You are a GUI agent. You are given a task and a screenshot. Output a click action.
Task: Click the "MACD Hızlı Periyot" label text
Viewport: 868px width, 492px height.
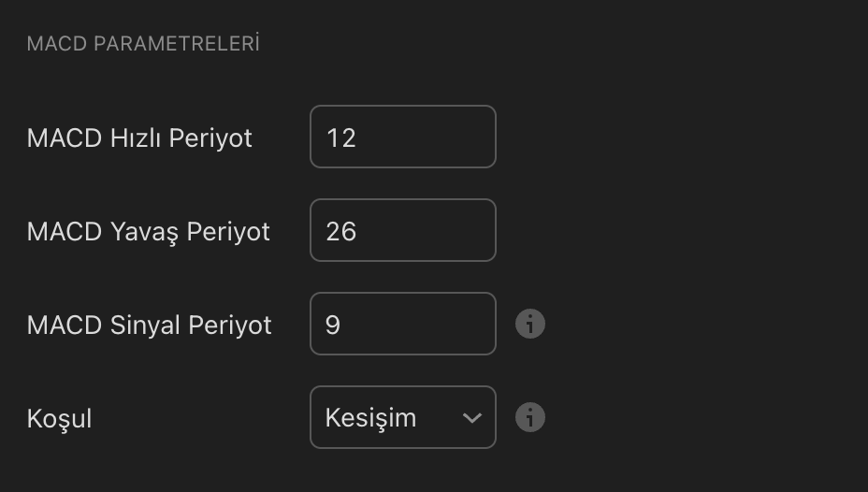coord(139,138)
